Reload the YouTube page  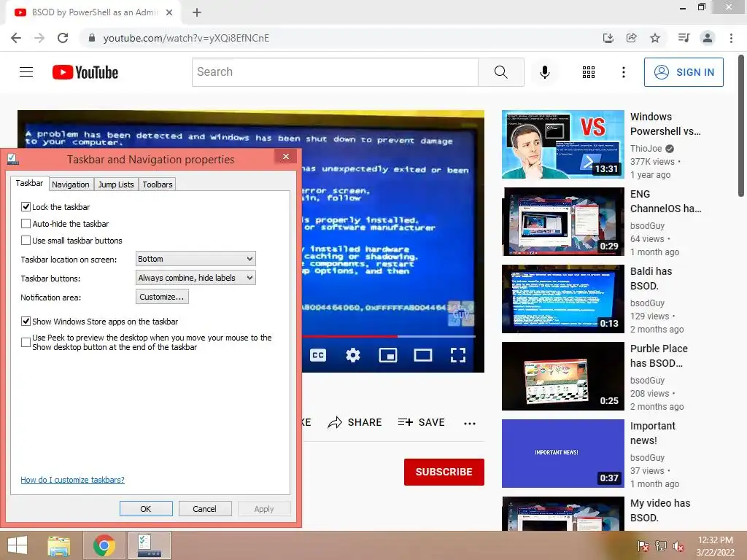click(63, 38)
